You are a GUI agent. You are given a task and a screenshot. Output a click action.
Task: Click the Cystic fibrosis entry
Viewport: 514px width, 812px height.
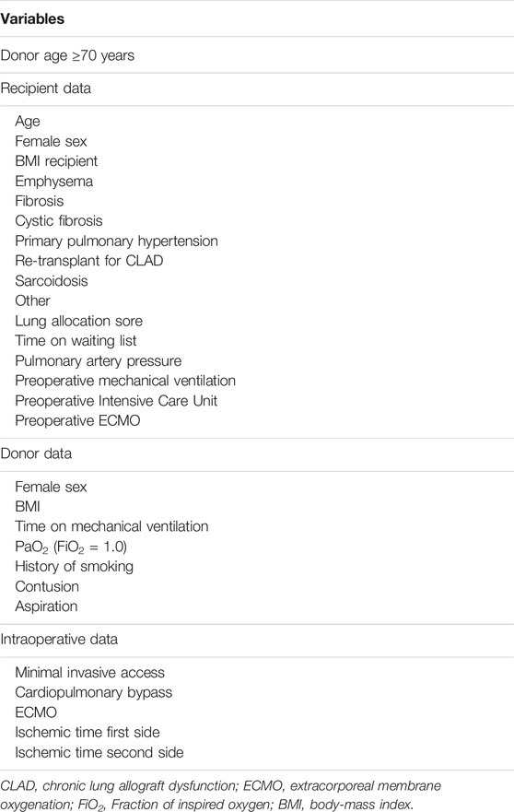[x=58, y=221]
